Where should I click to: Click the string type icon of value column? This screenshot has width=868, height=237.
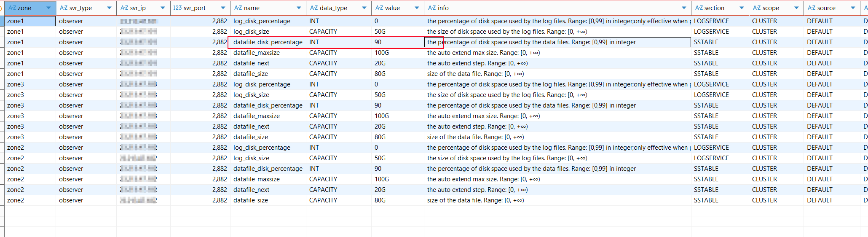point(379,8)
